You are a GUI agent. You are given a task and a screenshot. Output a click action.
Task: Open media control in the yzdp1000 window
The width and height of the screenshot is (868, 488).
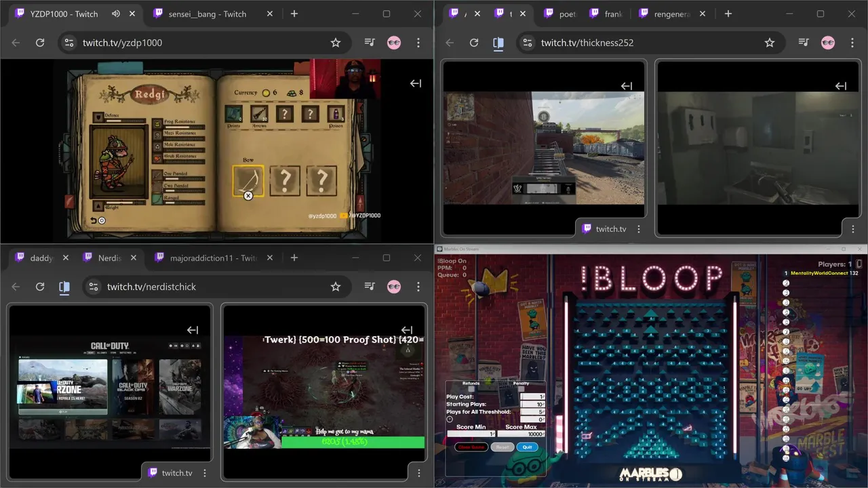click(370, 43)
